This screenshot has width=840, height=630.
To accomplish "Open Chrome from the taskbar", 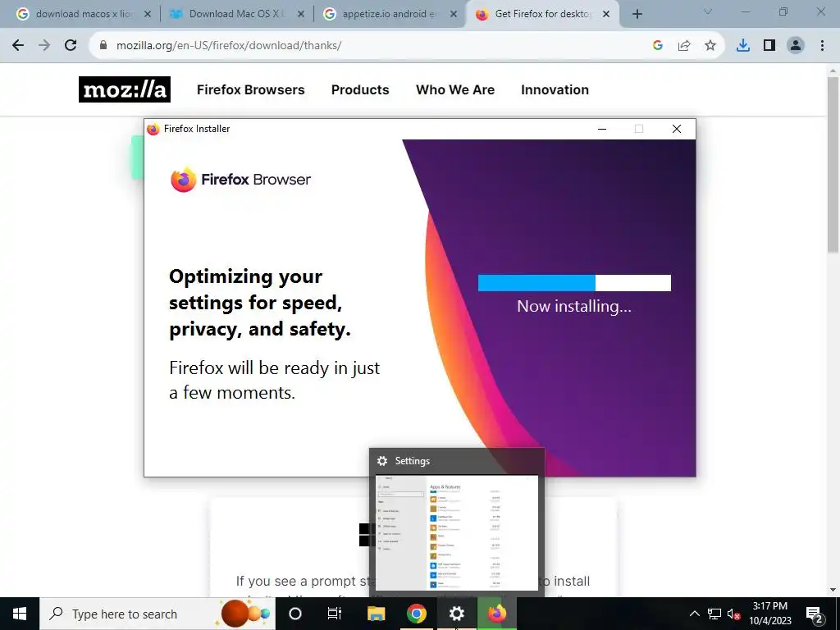I will [x=416, y=614].
